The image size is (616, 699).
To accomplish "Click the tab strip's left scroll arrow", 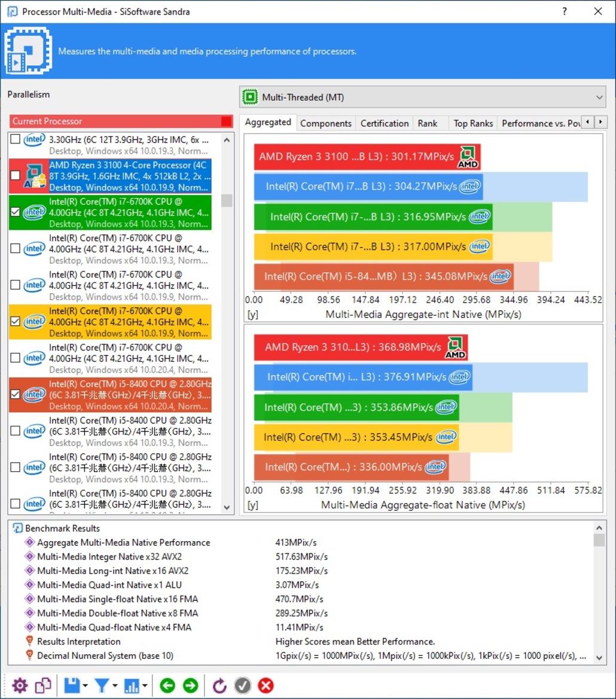I will tap(588, 122).
